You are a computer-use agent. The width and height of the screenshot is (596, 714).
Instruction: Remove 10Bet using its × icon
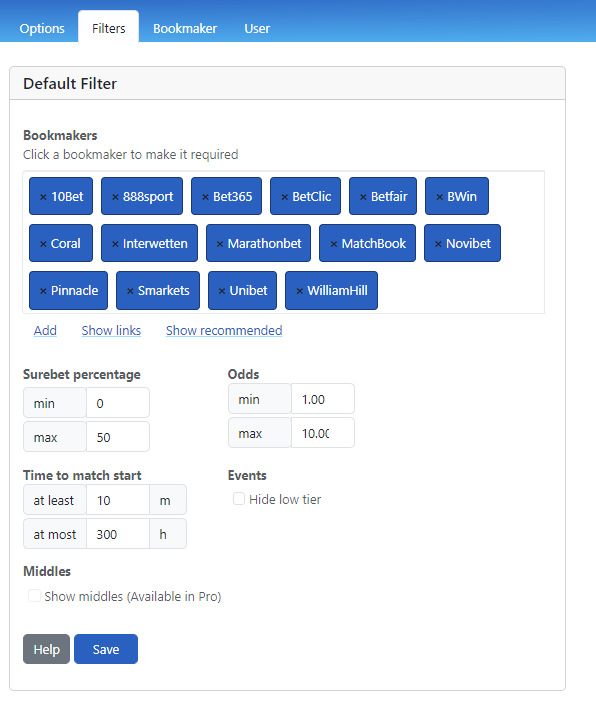click(x=43, y=197)
